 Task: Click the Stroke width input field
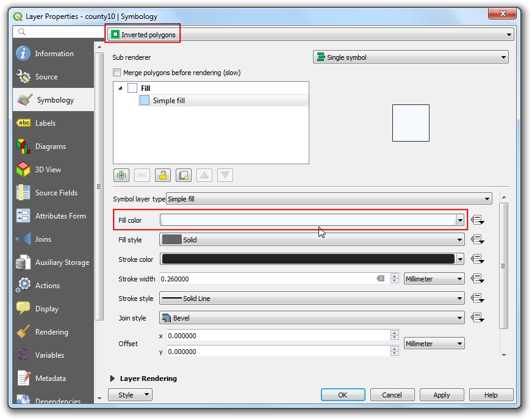[267, 279]
